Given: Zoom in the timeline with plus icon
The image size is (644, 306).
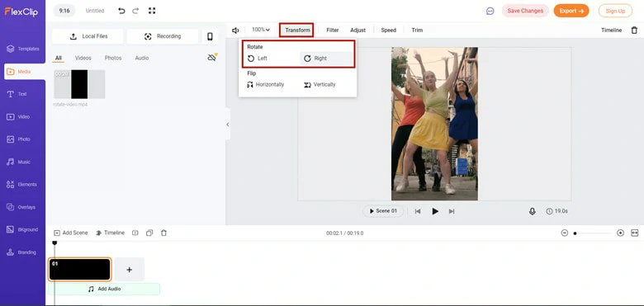Looking at the screenshot, I should pyautogui.click(x=621, y=233).
